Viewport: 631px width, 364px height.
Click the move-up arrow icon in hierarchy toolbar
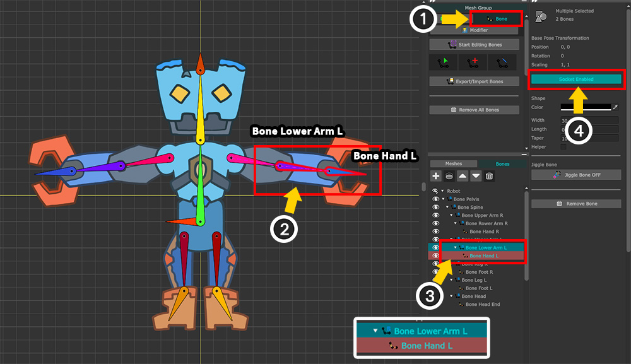pos(463,176)
